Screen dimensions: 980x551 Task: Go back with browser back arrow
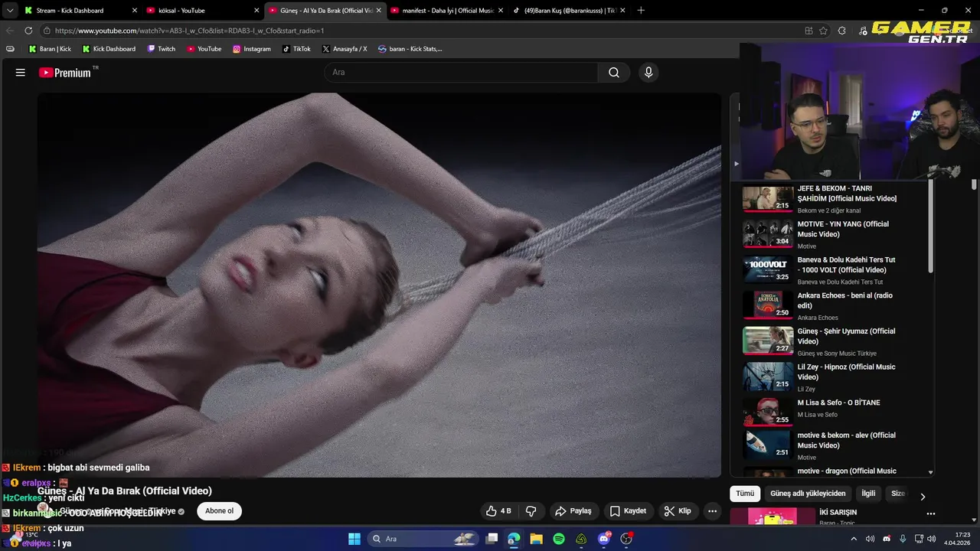[x=10, y=31]
